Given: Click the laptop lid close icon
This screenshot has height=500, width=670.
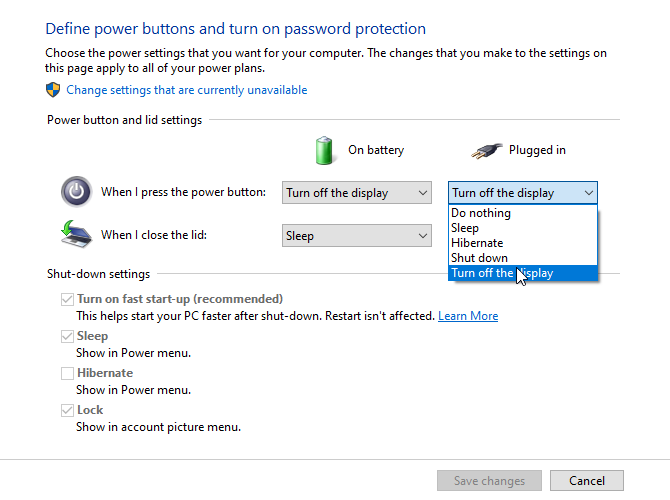Looking at the screenshot, I should tap(76, 235).
